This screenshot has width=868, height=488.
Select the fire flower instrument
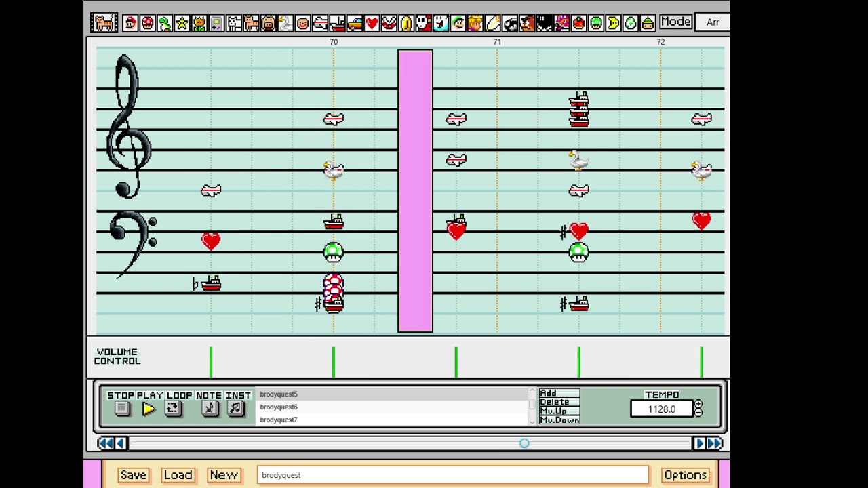tap(199, 23)
